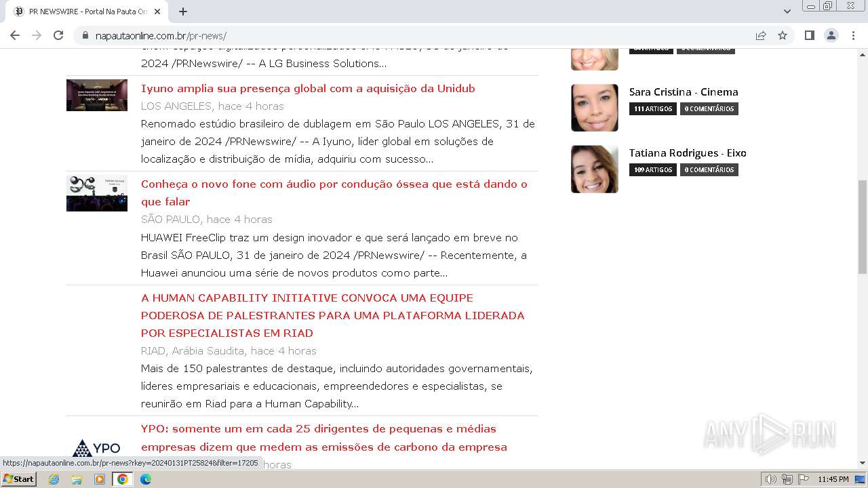Reload the current page

(x=58, y=35)
